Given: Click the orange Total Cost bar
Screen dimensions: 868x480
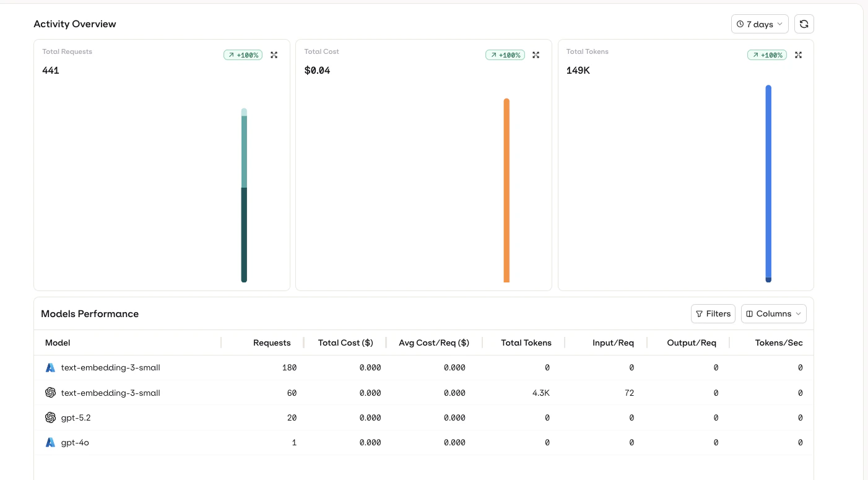Looking at the screenshot, I should click(506, 190).
